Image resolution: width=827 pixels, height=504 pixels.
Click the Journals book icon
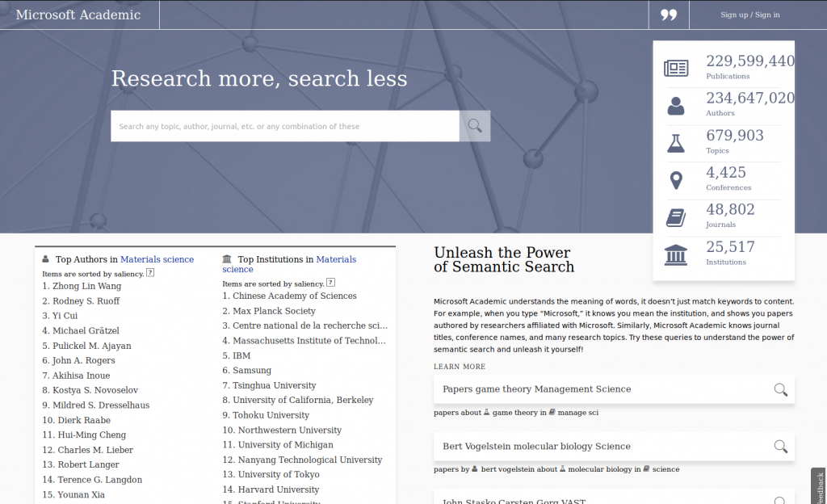(676, 218)
